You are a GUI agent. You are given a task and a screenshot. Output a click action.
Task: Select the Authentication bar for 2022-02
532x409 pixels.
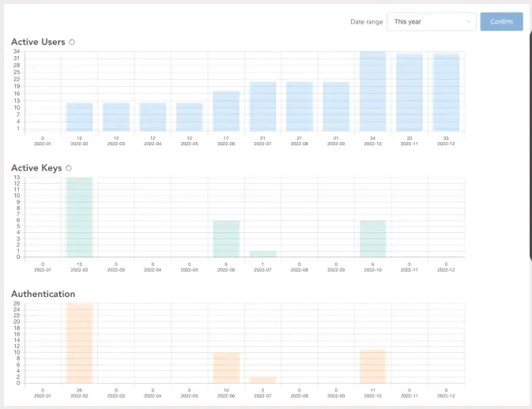click(79, 343)
